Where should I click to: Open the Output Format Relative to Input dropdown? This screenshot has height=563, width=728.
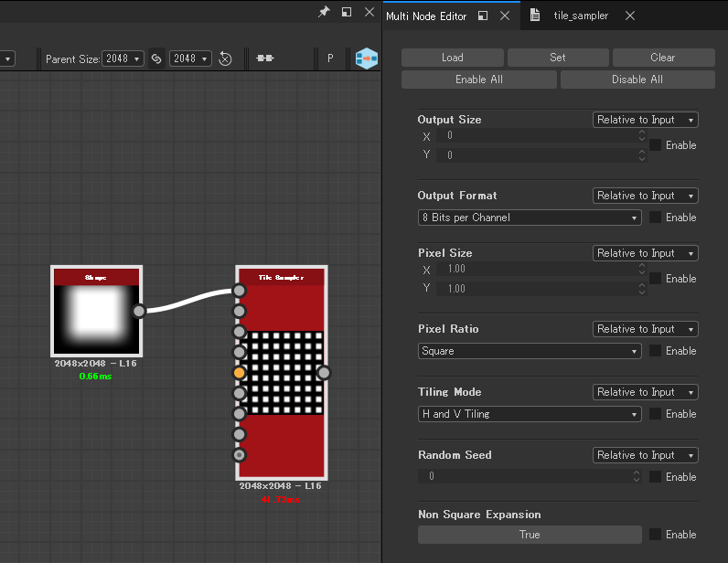pos(646,196)
